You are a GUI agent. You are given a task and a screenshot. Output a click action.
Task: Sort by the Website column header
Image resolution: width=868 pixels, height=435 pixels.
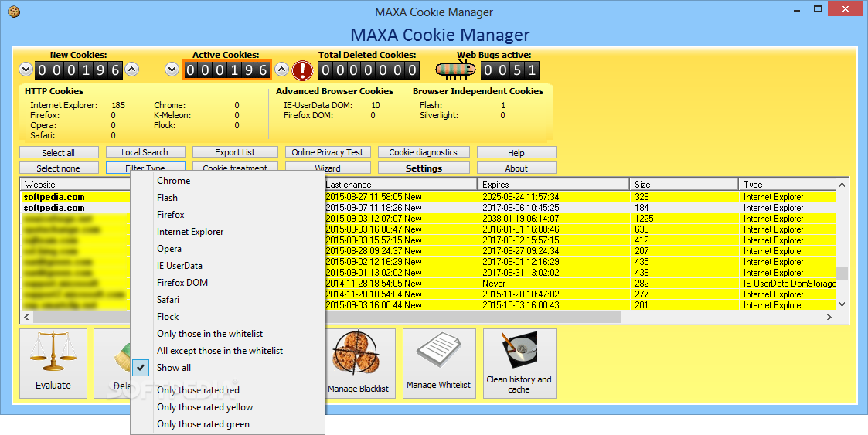(75, 185)
